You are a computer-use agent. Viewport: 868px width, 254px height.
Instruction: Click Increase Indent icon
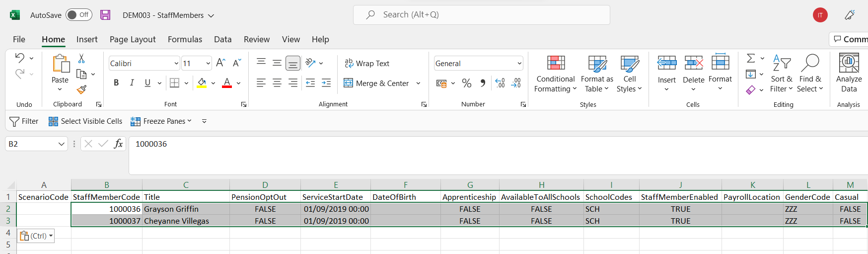click(x=326, y=83)
